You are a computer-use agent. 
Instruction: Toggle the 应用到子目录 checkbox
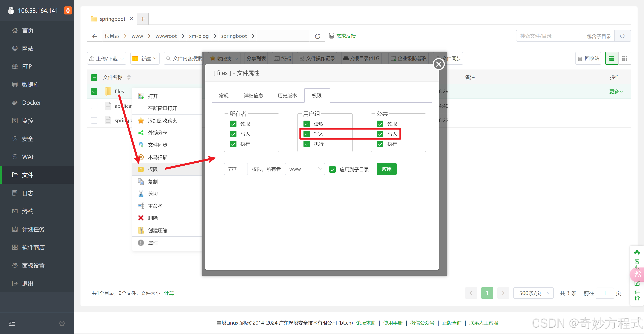click(x=332, y=169)
